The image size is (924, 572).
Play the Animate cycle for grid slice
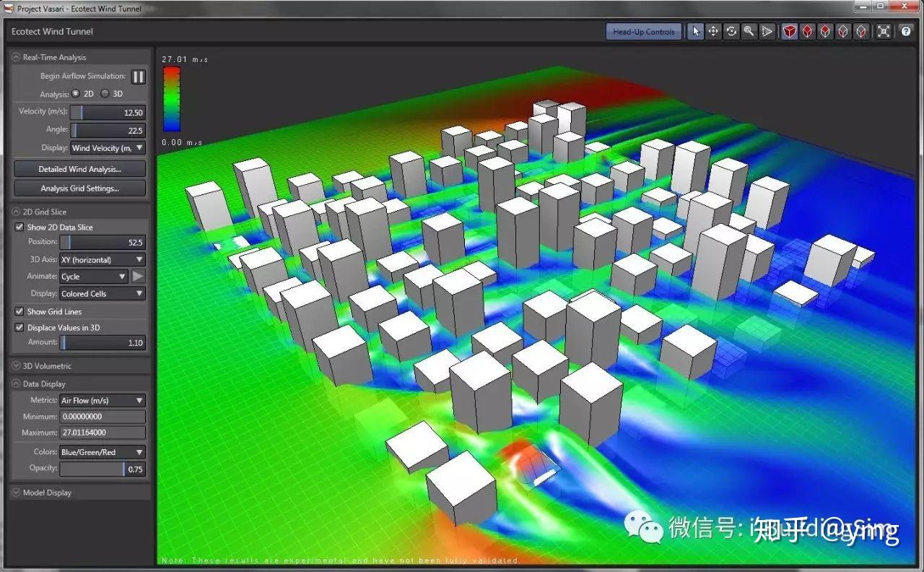[138, 276]
